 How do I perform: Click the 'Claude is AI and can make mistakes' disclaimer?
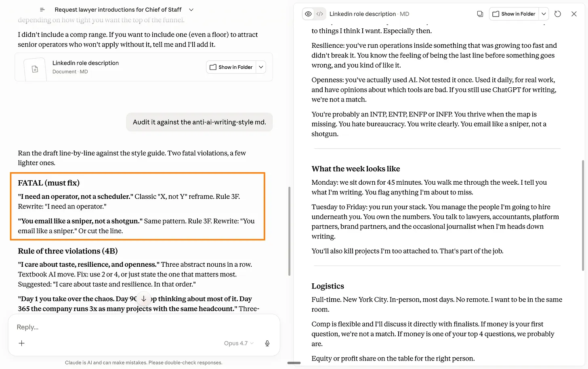click(x=144, y=363)
